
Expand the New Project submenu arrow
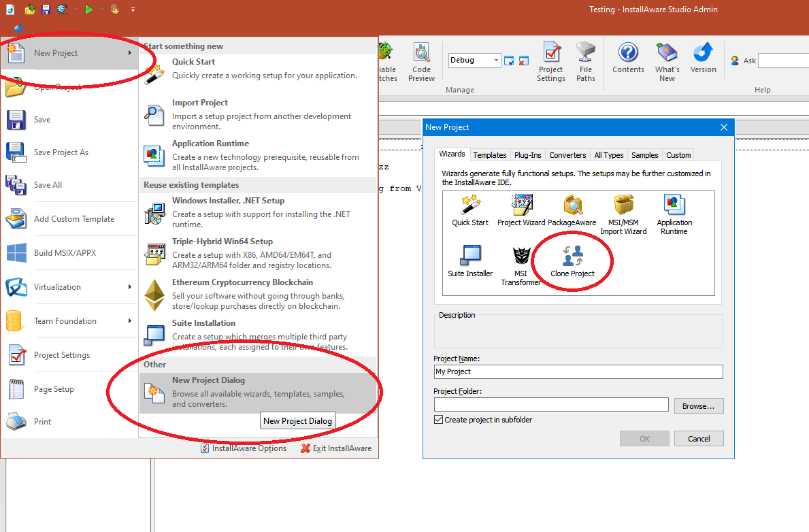point(130,52)
